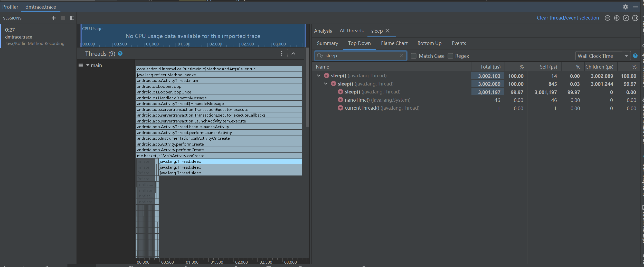Open Threads more options menu
This screenshot has width=644, height=267.
[282, 53]
